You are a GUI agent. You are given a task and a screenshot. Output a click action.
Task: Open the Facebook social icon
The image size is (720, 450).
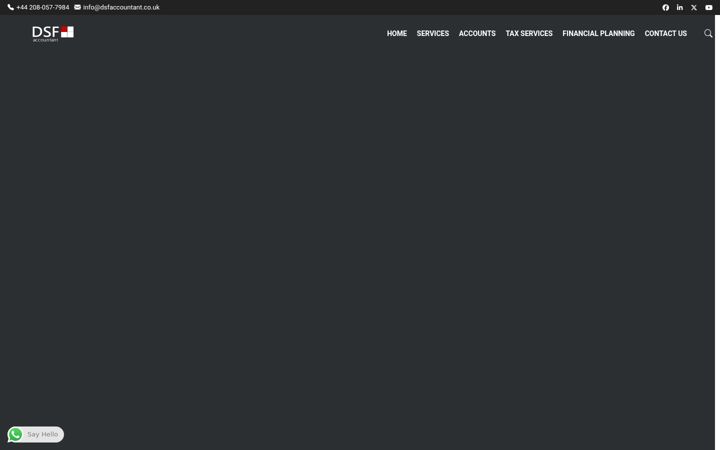pos(665,7)
